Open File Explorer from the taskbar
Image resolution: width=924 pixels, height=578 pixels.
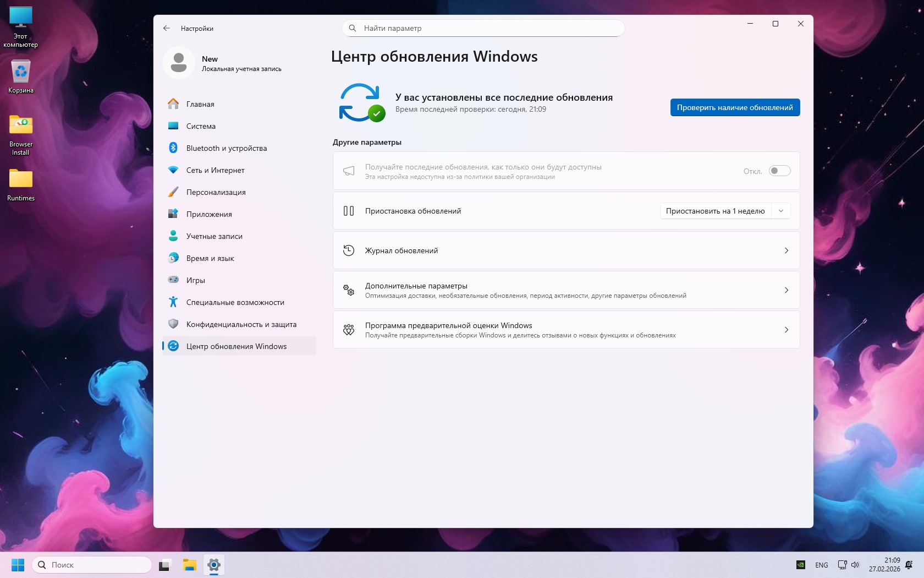[190, 565]
